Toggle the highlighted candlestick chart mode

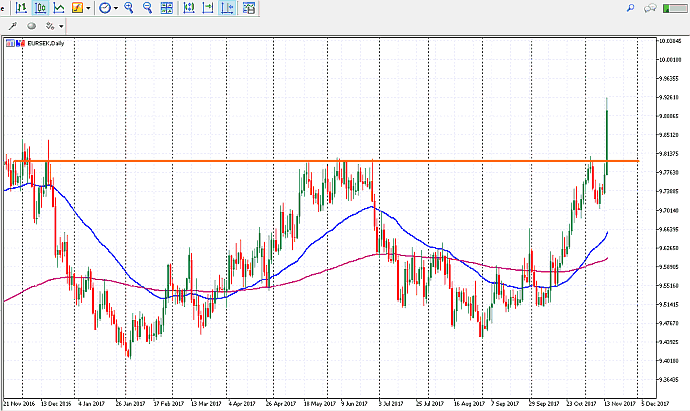(x=40, y=8)
